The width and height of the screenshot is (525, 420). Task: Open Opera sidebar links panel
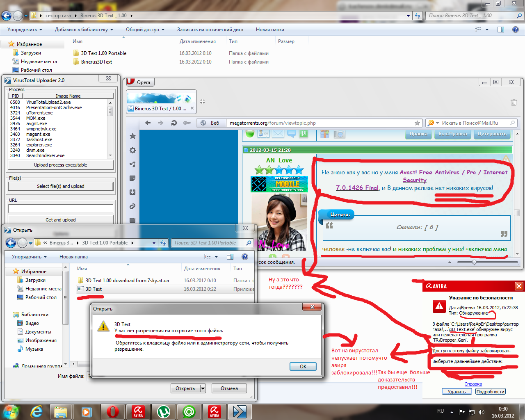[x=132, y=206]
